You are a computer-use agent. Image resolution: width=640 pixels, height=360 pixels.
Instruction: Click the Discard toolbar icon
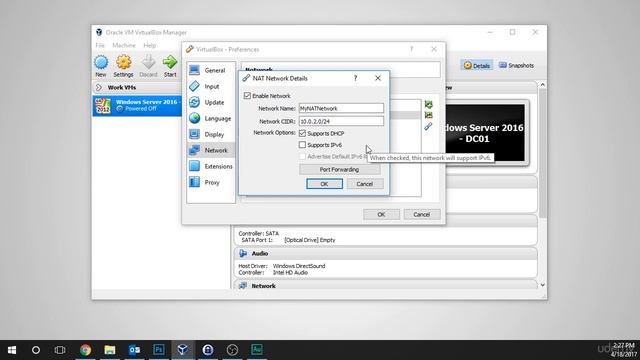click(149, 66)
